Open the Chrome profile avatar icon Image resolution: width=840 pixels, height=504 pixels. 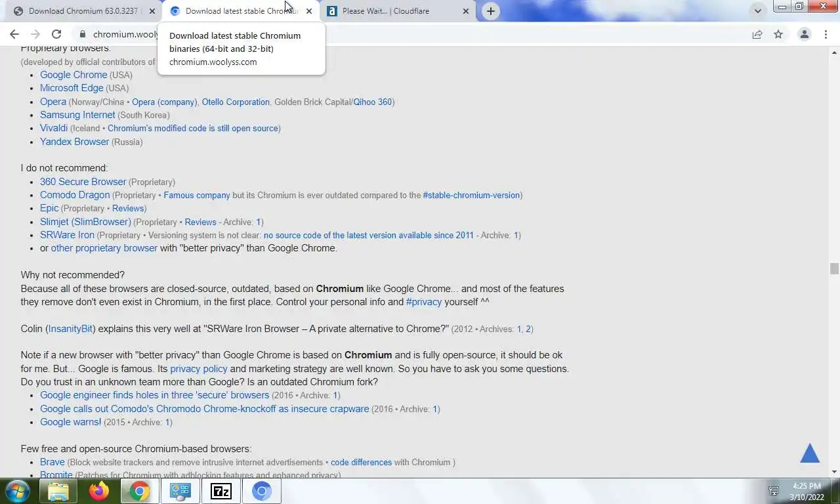[x=804, y=34]
